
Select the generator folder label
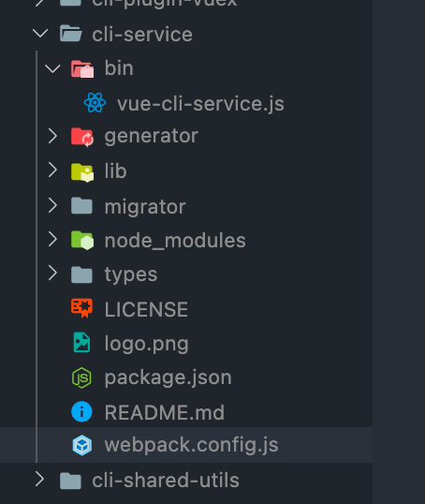(152, 137)
